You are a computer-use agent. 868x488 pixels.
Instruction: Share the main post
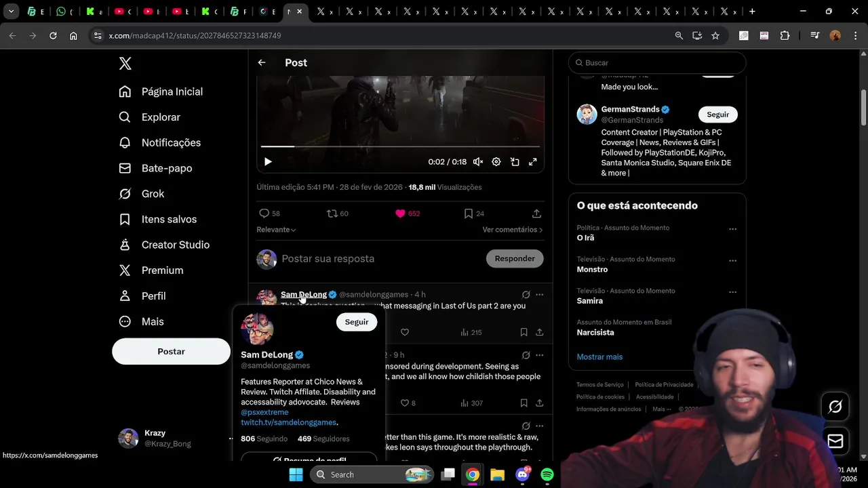536,213
